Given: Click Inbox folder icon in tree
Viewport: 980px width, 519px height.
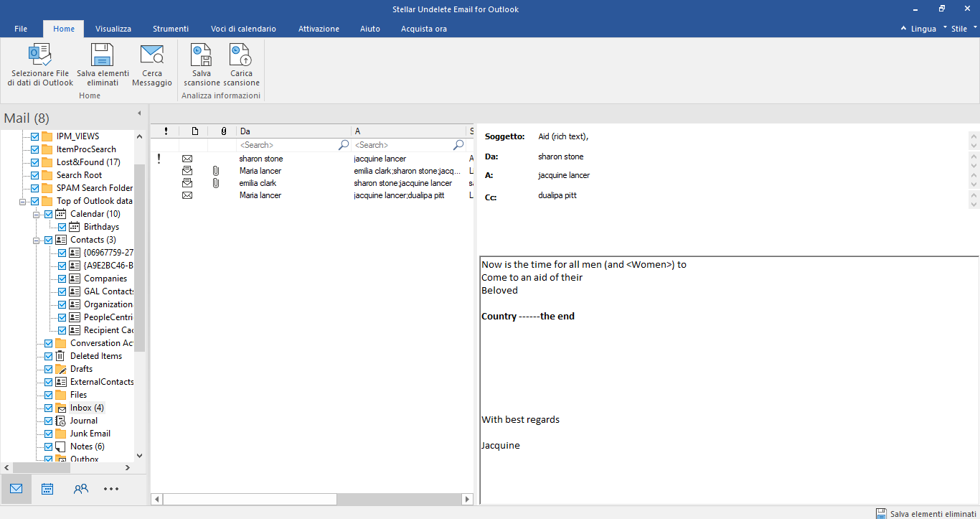Looking at the screenshot, I should tap(61, 408).
